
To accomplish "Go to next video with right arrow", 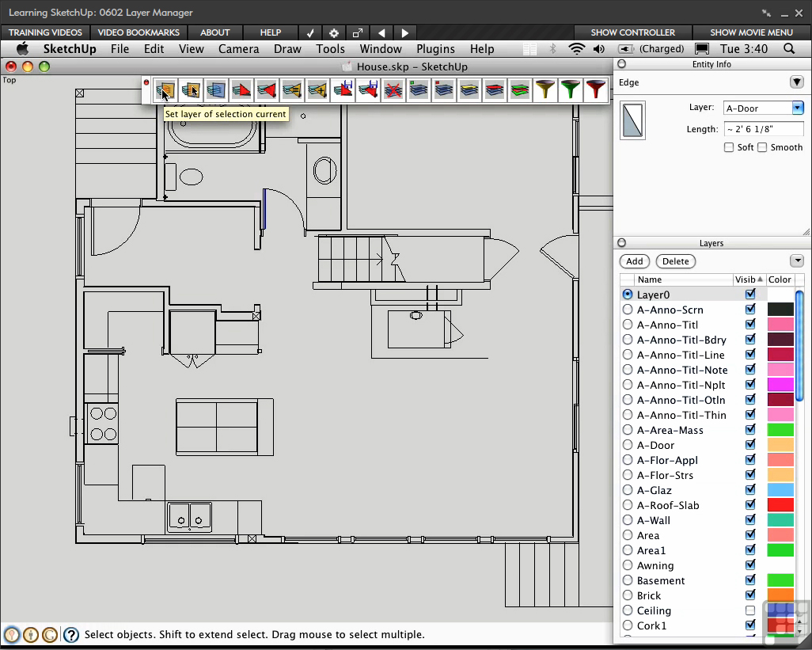I will click(x=405, y=32).
